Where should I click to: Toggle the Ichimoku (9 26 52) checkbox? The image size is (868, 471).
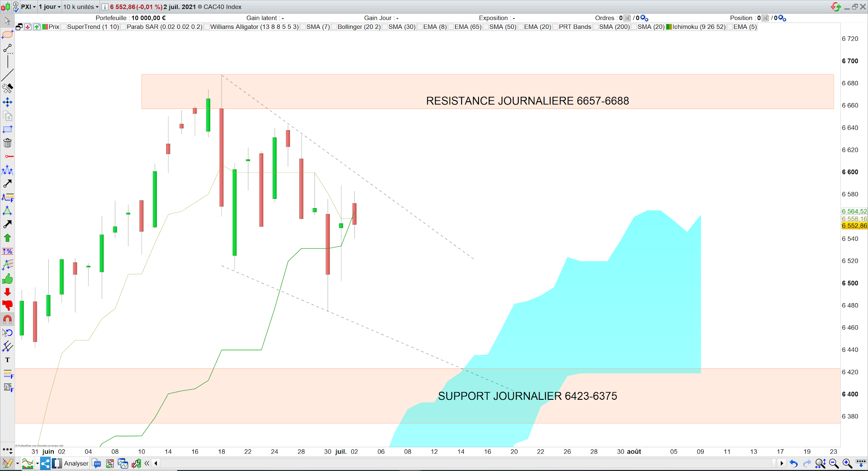click(669, 27)
